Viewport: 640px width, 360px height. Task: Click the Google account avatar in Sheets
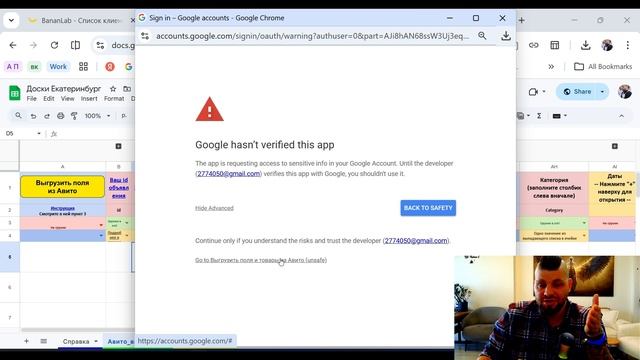point(624,92)
